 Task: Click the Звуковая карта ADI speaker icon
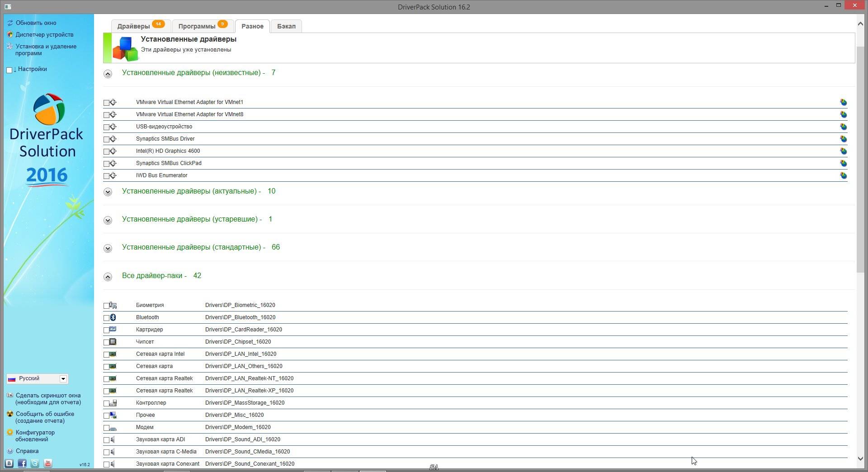[113, 439]
